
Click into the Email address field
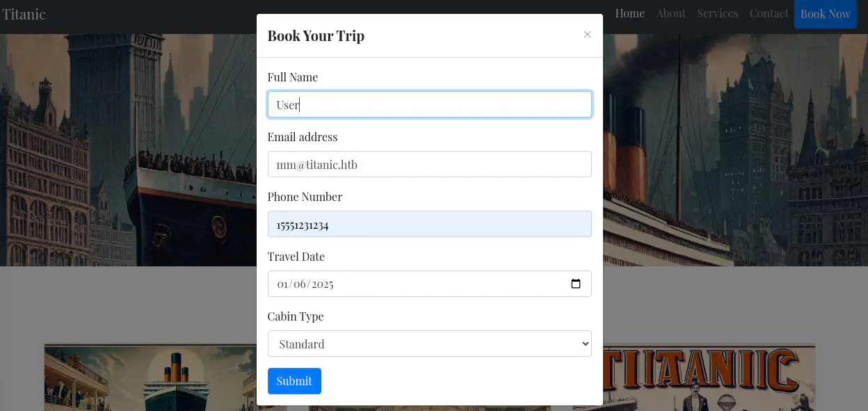(x=429, y=164)
